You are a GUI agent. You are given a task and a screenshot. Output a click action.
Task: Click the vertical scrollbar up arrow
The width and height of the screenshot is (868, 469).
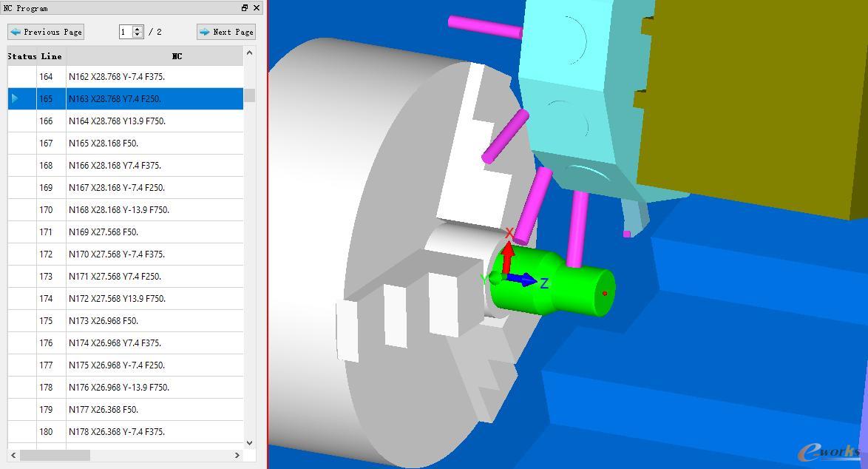pyautogui.click(x=250, y=53)
